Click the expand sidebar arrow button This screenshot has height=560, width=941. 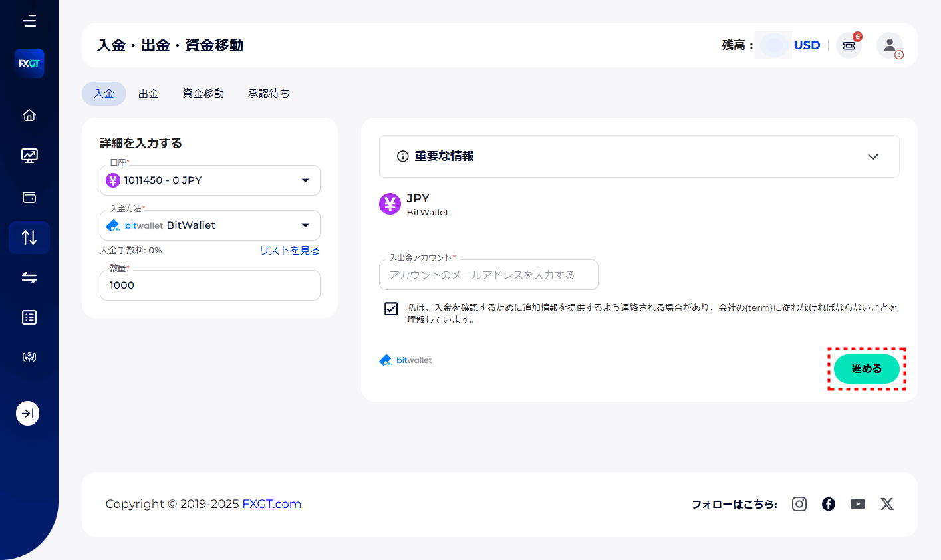(x=28, y=413)
